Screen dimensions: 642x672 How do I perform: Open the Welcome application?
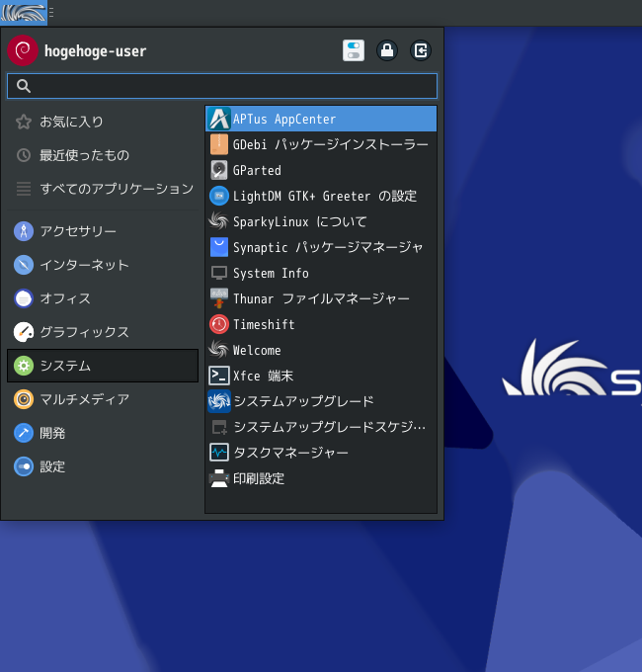click(x=321, y=350)
